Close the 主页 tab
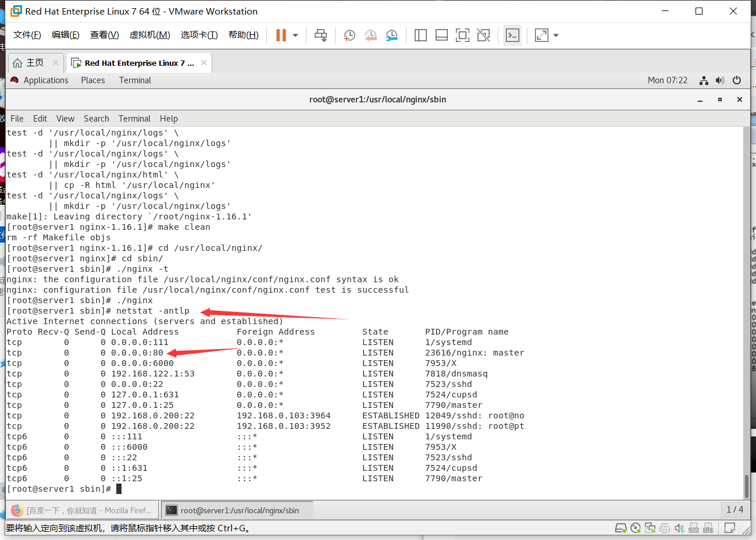 click(55, 62)
